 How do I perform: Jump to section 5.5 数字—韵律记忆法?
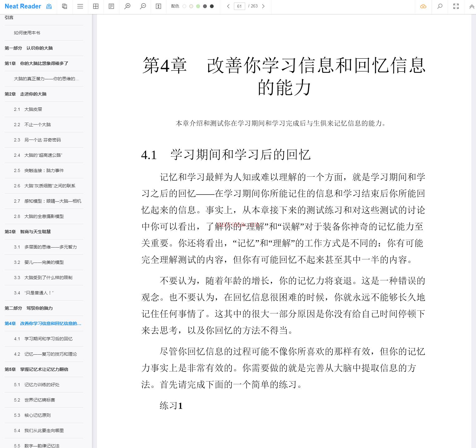point(37,446)
